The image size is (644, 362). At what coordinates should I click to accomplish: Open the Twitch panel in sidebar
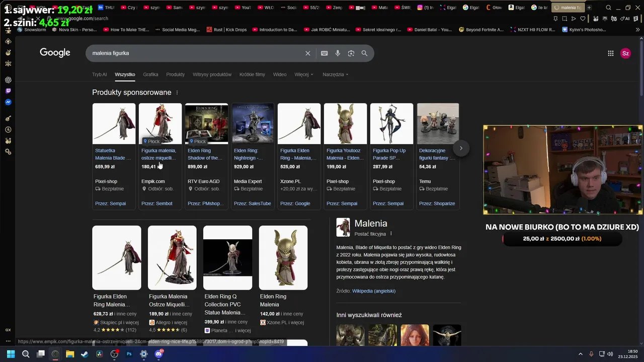[x=8, y=91]
